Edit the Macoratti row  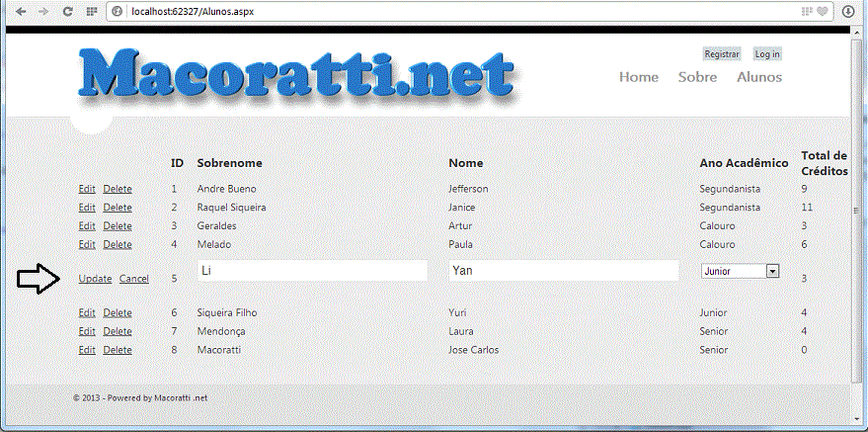[x=87, y=350]
